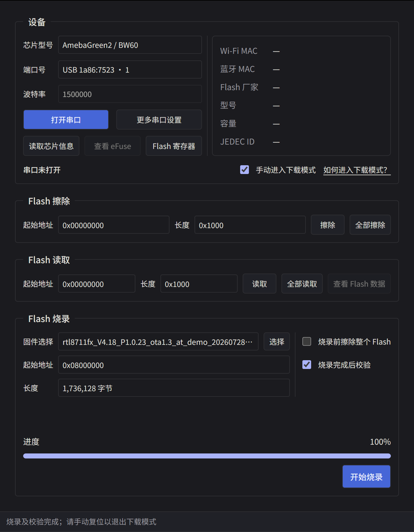Toggle 烧录完成后校验 checkbox
This screenshot has height=532, width=414.
point(307,365)
